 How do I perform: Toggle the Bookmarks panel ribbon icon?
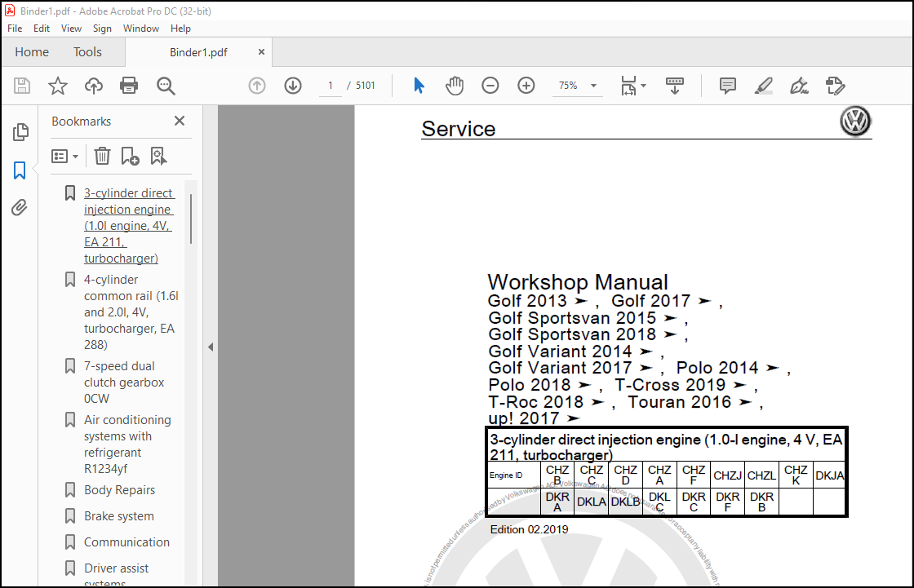pos(20,170)
